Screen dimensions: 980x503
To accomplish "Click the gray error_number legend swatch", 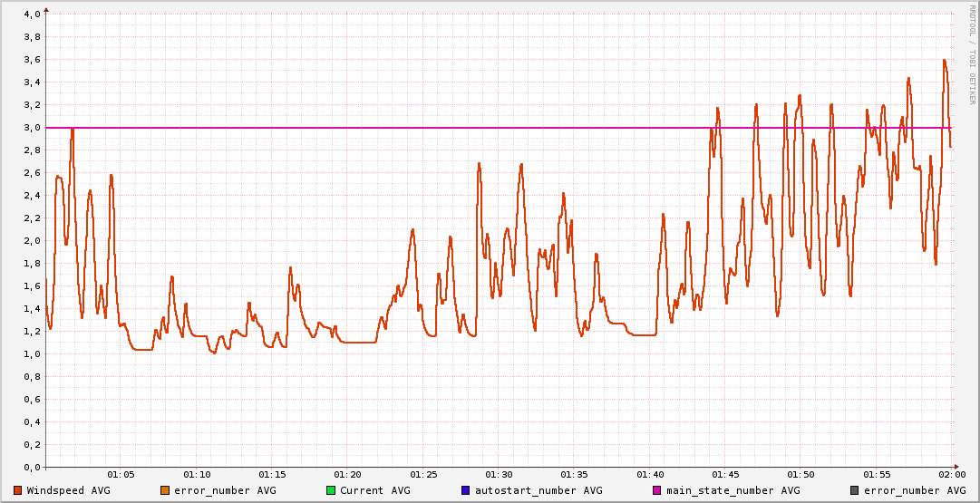I will (854, 490).
